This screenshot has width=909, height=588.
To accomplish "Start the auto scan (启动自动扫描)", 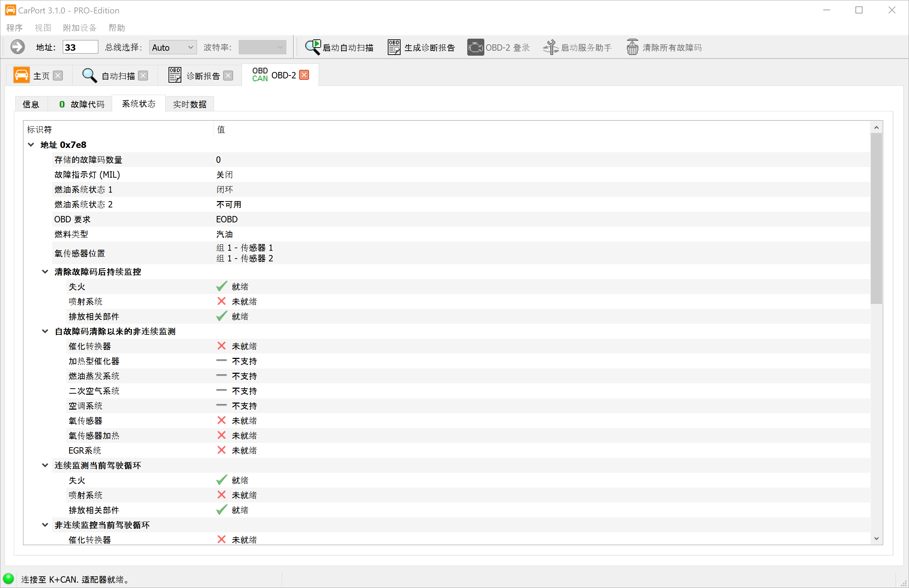I will click(339, 48).
